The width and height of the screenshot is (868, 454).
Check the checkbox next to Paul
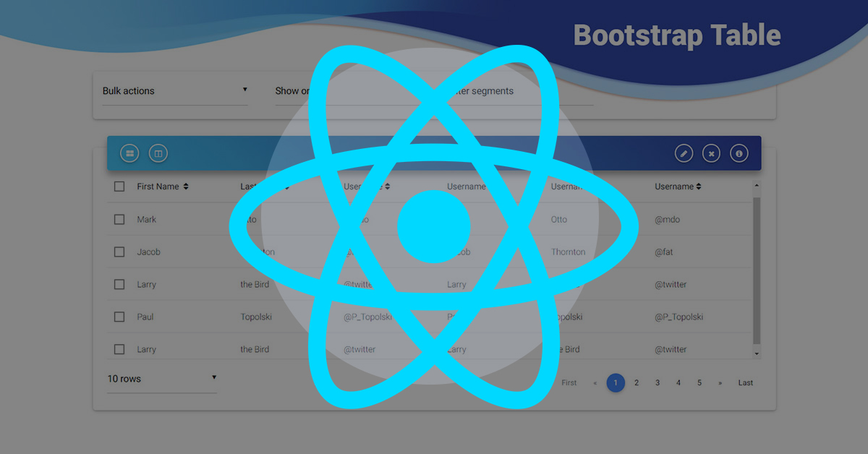tap(119, 317)
